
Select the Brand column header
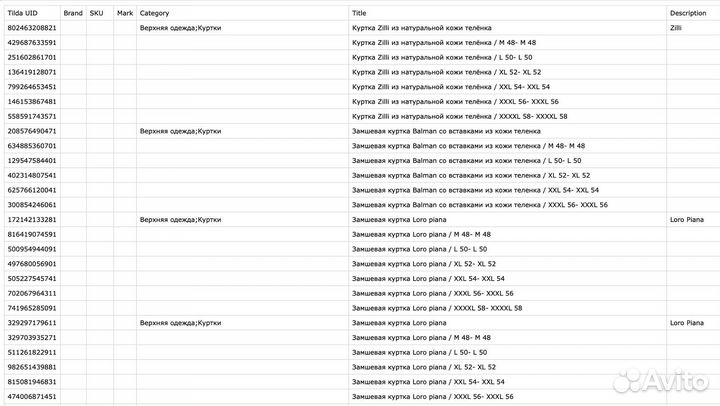click(x=73, y=13)
